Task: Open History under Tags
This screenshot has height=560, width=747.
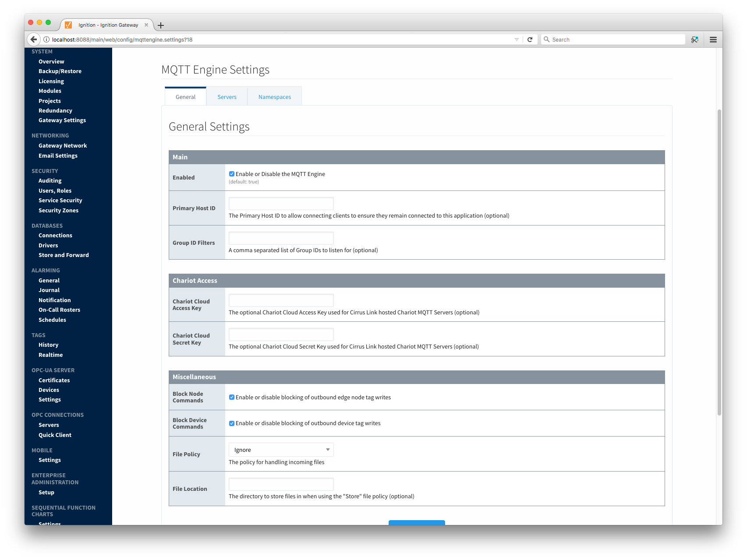Action: click(48, 345)
